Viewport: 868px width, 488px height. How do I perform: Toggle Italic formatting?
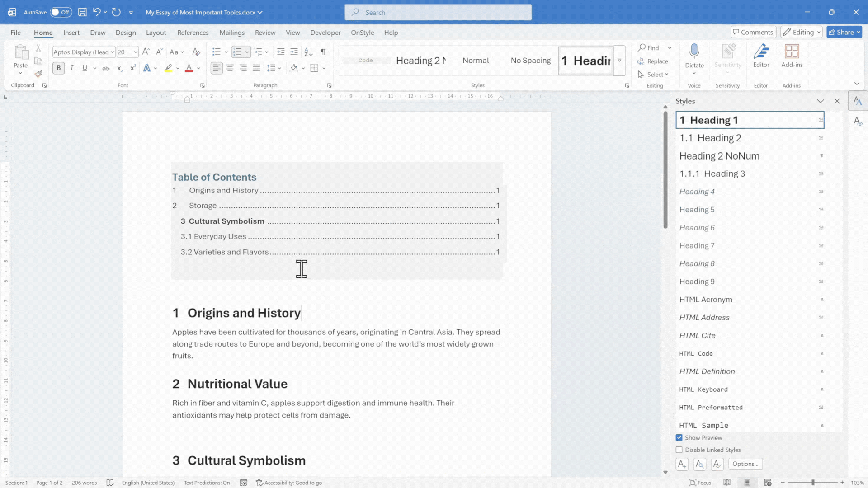(71, 68)
